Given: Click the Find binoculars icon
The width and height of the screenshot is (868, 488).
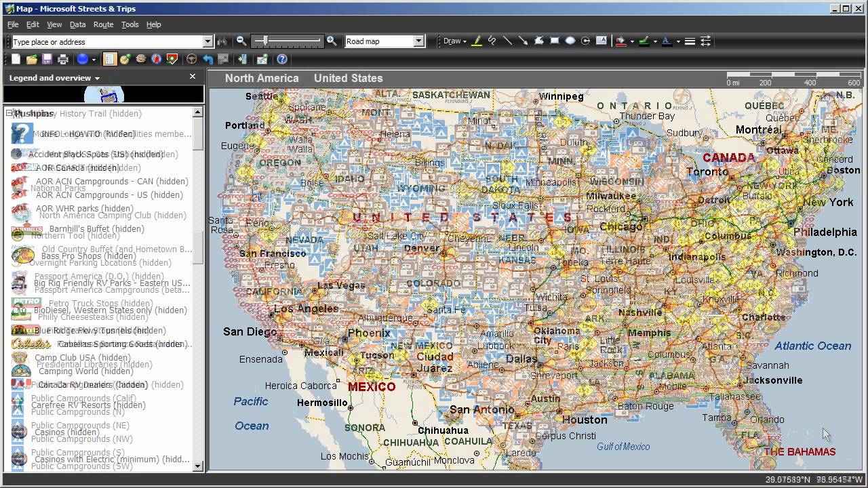Looking at the screenshot, I should coord(222,41).
